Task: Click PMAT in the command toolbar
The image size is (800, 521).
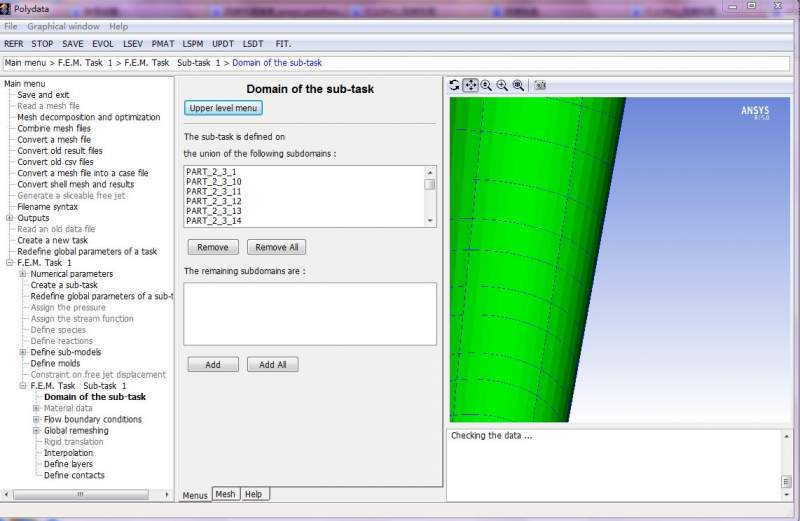Action: [163, 44]
